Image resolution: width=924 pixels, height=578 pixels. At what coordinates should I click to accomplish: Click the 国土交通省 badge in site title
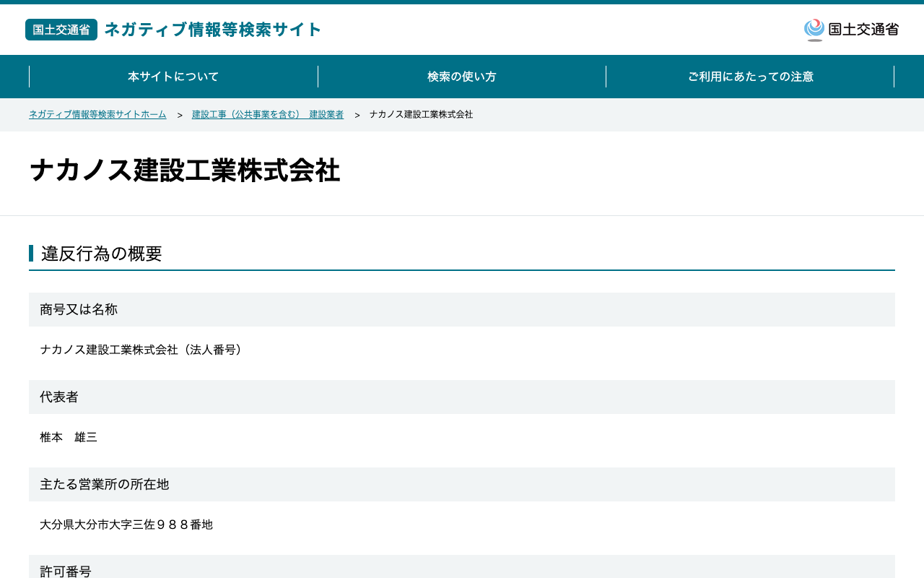61,30
